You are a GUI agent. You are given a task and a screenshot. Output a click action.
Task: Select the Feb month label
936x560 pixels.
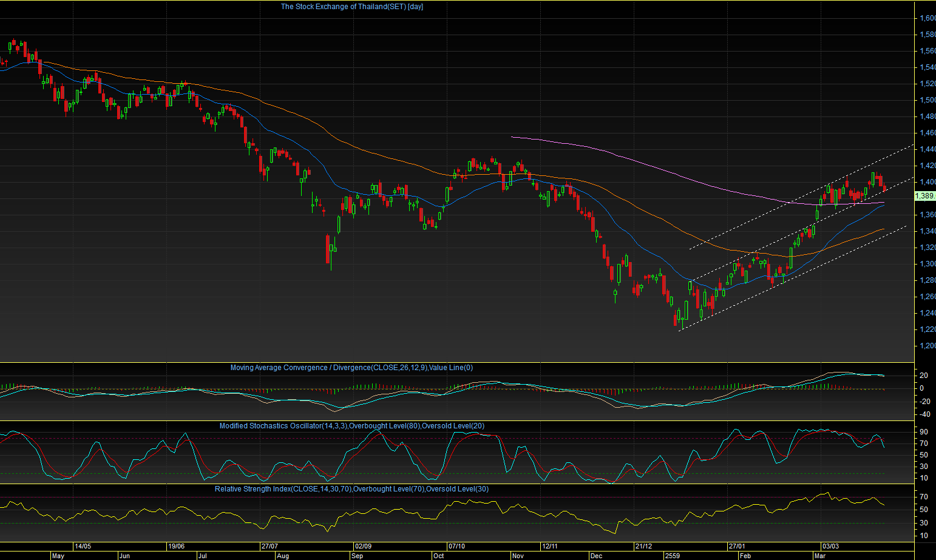[745, 556]
